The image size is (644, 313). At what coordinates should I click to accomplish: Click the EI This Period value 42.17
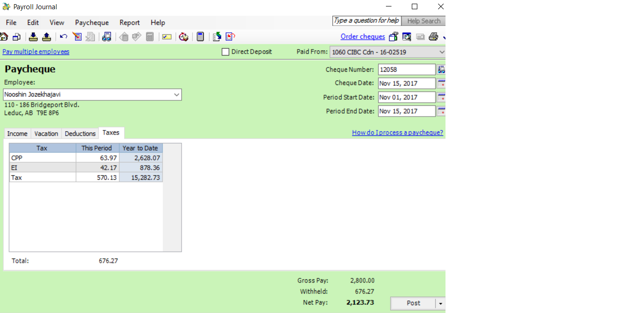(x=97, y=167)
